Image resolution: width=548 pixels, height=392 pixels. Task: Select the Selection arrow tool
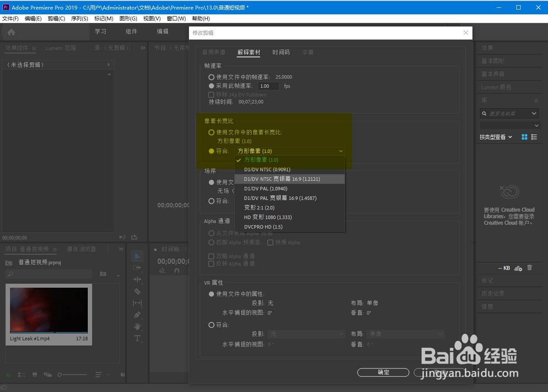137,256
